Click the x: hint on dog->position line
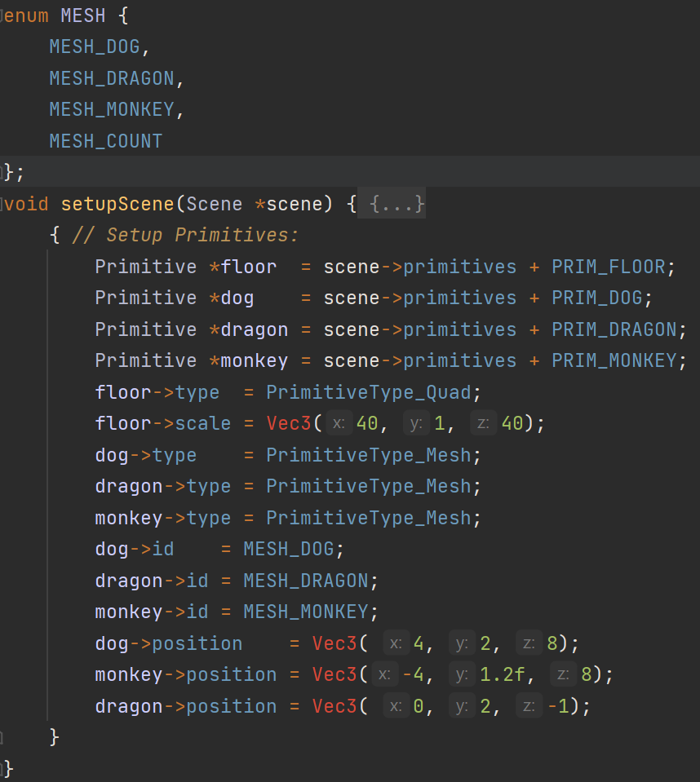This screenshot has height=782, width=700. tap(397, 644)
